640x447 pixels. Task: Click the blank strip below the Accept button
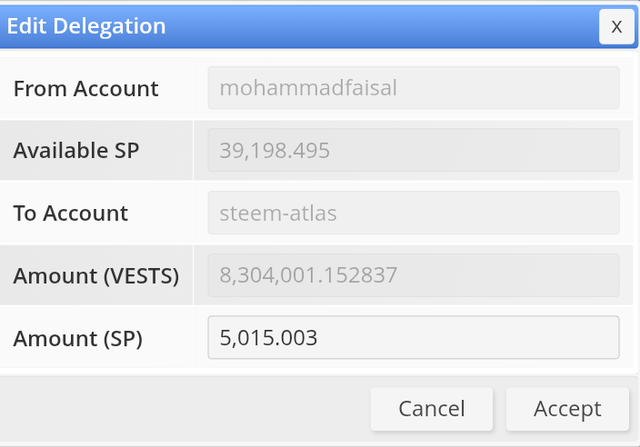coord(567,440)
